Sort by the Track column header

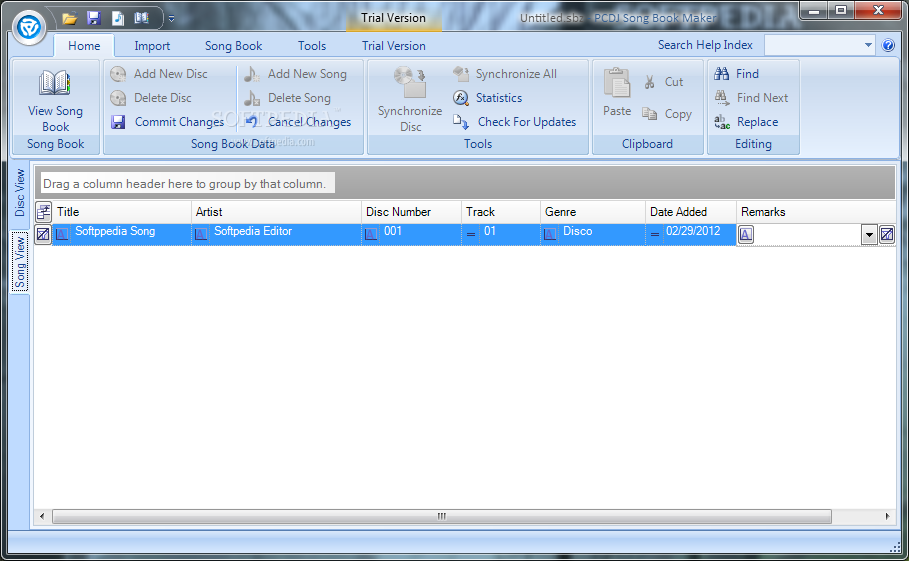tap(501, 212)
